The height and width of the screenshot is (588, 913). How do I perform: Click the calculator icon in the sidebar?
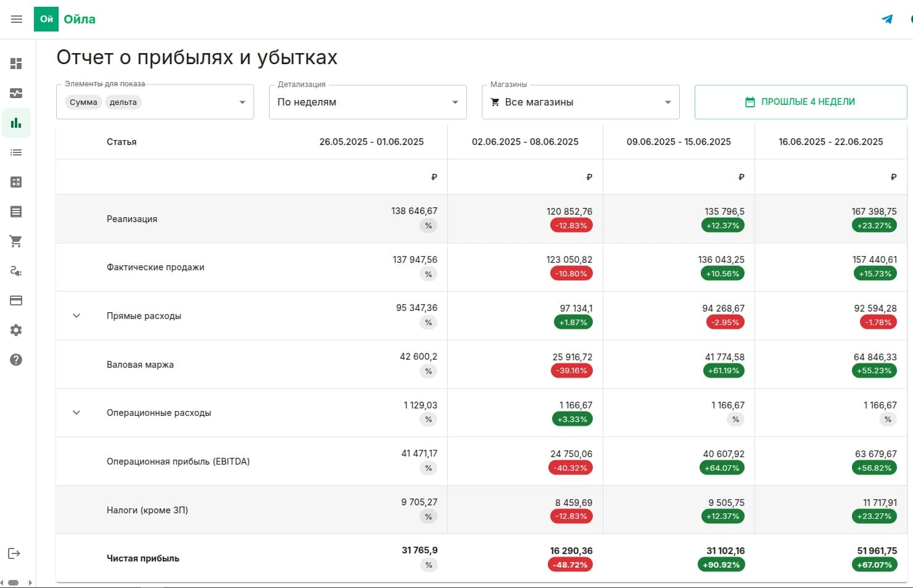(16, 182)
